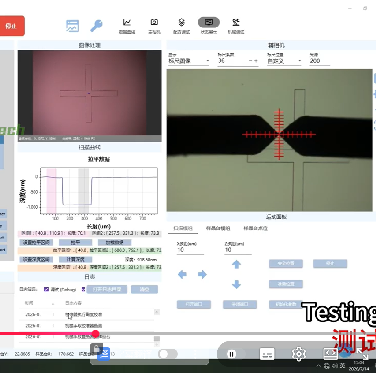
Task: Switch video to theater mode
Action: (x=330, y=354)
